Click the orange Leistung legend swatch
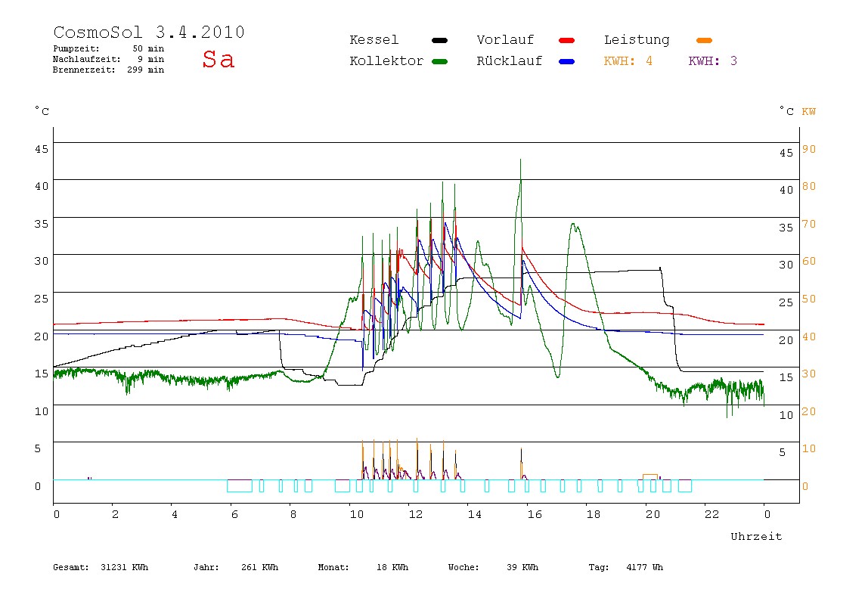The height and width of the screenshot is (614, 868). click(704, 40)
